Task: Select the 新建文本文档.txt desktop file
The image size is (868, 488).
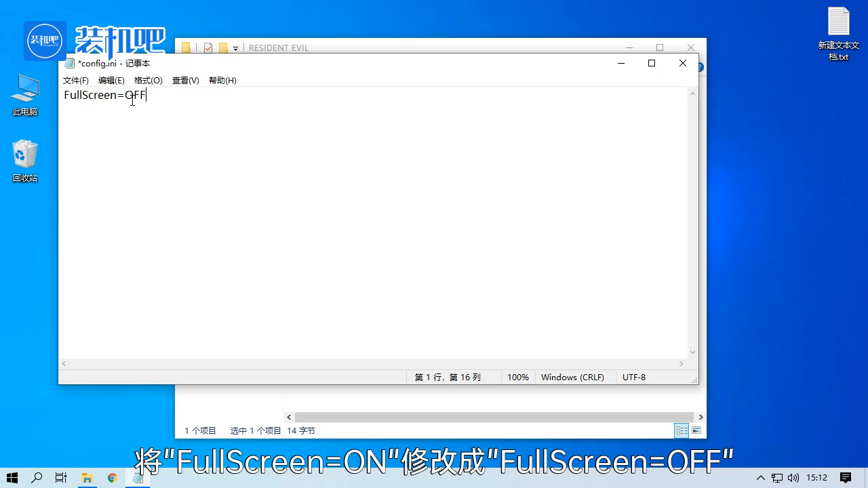Action: point(838,33)
